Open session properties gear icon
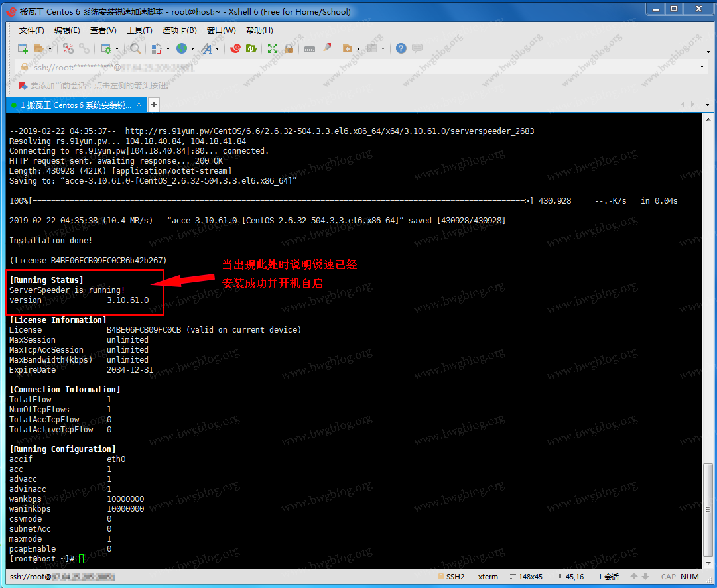 pos(106,48)
